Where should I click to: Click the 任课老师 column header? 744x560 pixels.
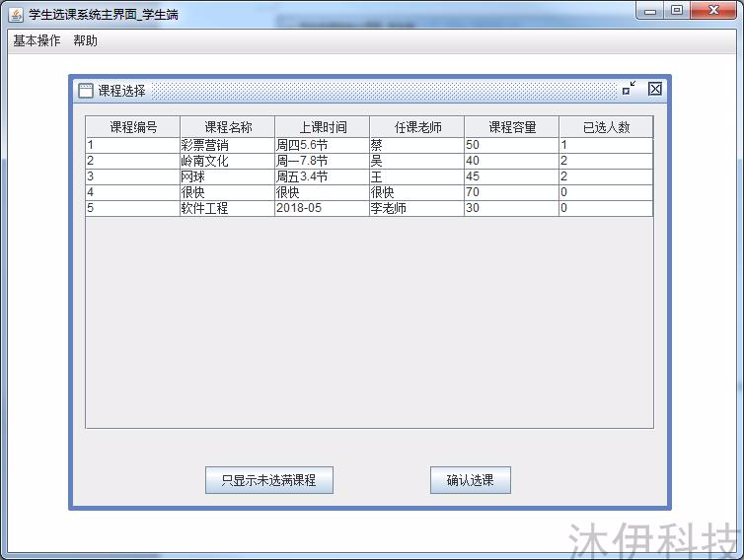[x=416, y=127]
